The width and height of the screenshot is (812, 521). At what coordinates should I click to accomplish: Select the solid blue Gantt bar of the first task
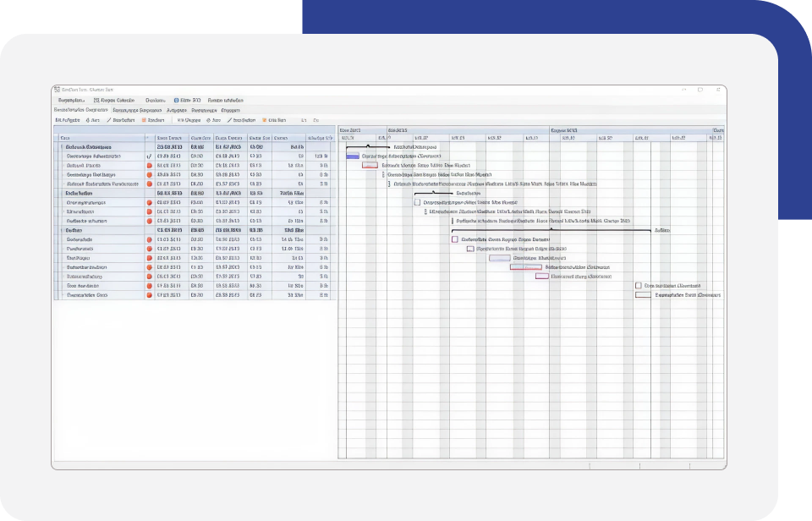point(353,156)
